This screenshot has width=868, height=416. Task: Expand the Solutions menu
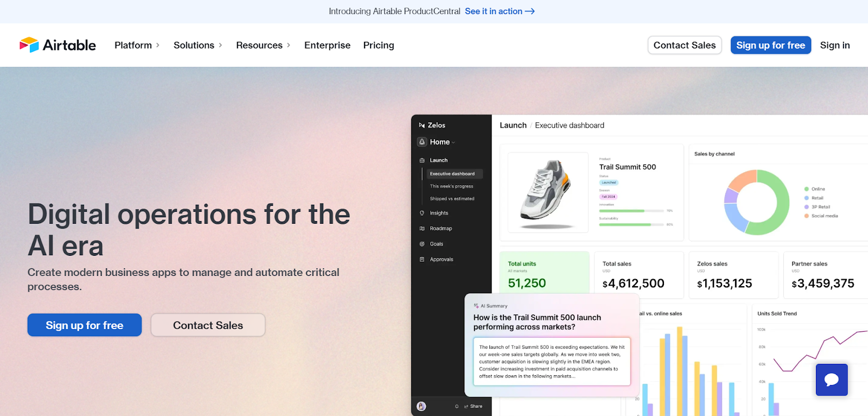coord(198,45)
